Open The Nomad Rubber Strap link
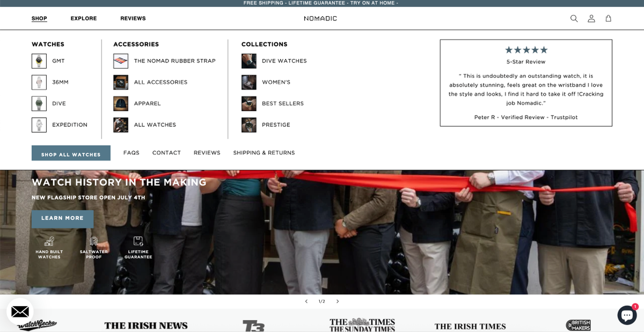Image resolution: width=644 pixels, height=332 pixels. tap(174, 61)
